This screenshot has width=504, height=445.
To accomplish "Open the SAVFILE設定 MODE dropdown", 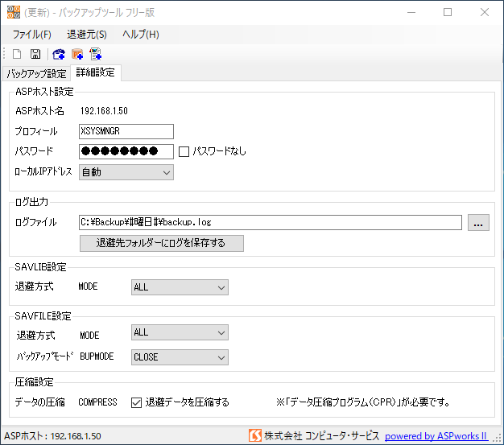I will [180, 332].
